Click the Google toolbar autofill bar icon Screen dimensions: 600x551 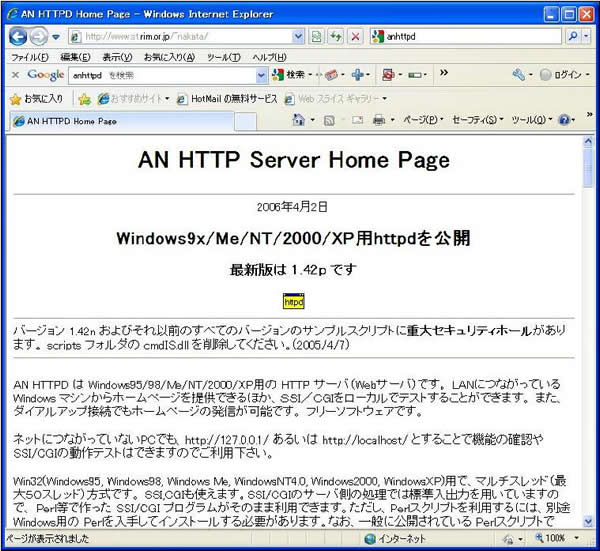pos(414,75)
